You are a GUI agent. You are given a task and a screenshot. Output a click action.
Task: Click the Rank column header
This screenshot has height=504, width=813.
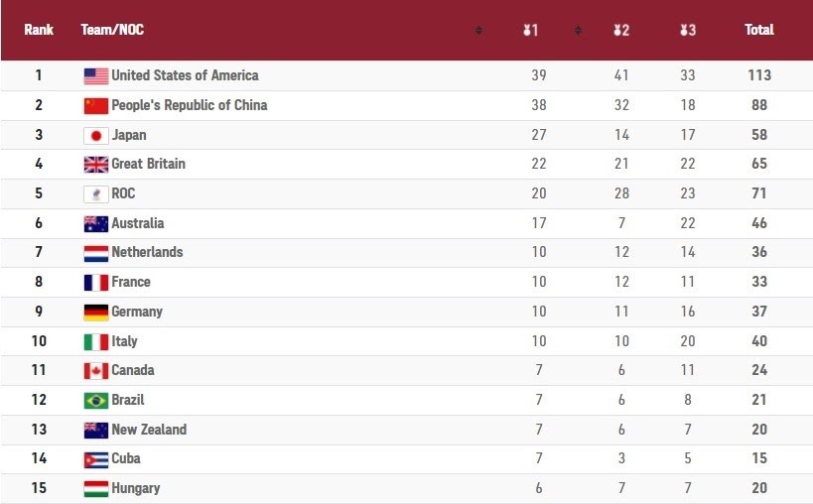[x=39, y=30]
